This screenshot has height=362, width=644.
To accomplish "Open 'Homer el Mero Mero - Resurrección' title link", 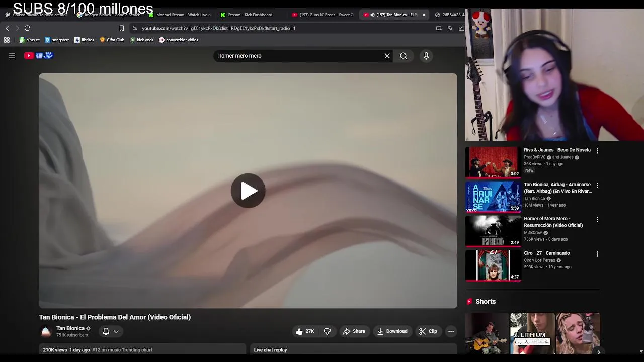I will point(553,222).
